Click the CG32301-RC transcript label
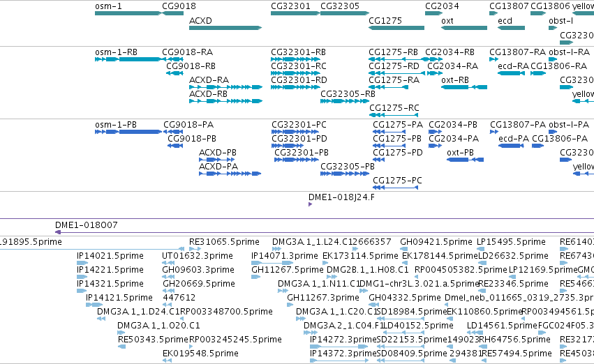The height and width of the screenshot is (364, 594). click(x=299, y=66)
